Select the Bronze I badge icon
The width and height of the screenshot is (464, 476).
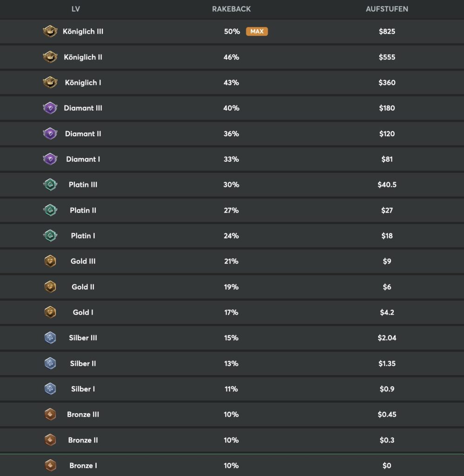tap(50, 465)
